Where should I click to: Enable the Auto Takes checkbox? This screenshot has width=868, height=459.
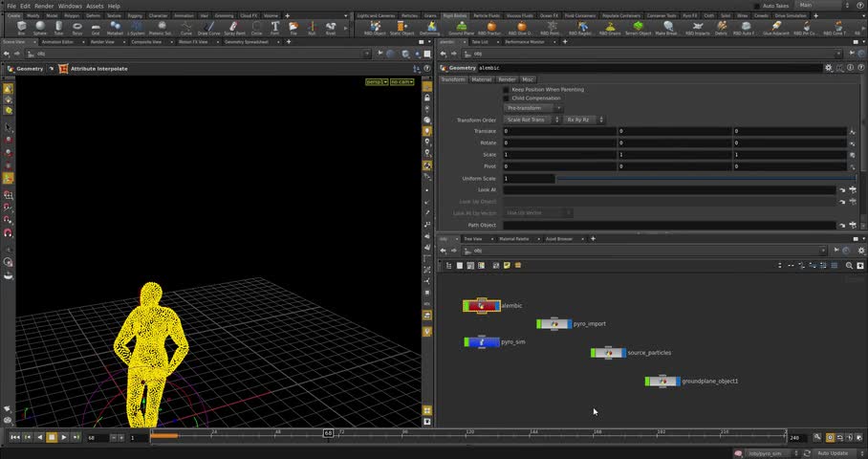755,6
